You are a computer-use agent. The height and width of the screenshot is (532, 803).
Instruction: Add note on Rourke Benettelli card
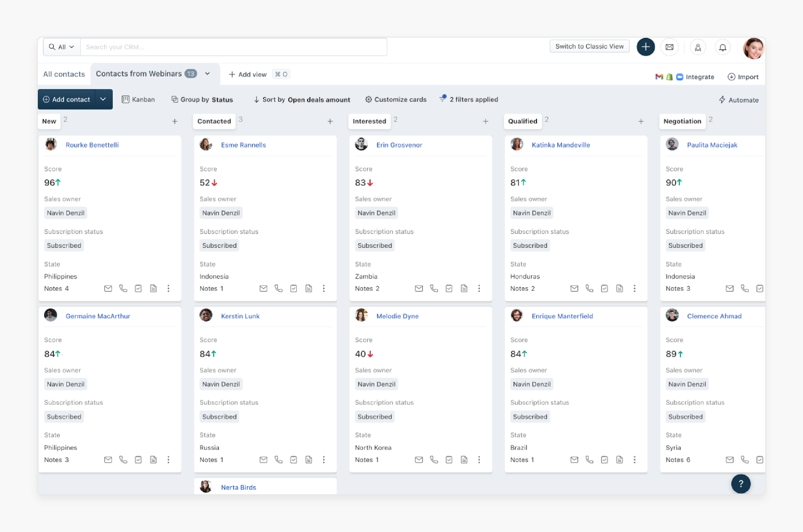coord(153,288)
